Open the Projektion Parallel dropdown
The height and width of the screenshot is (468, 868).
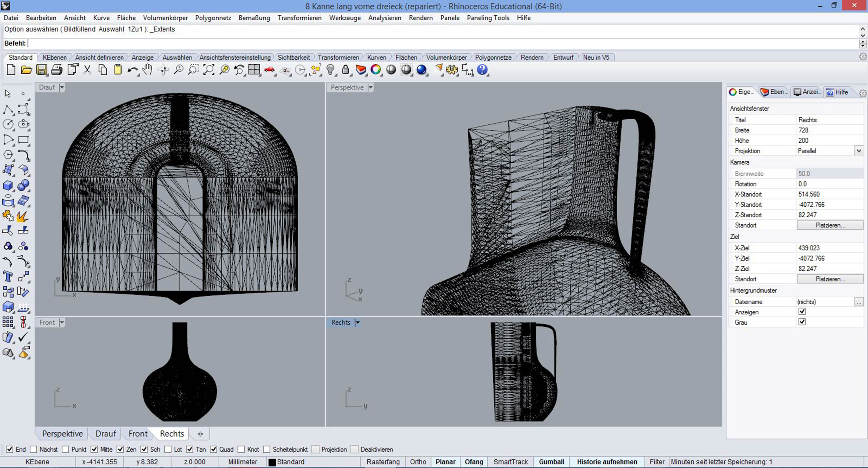pyautogui.click(x=859, y=151)
